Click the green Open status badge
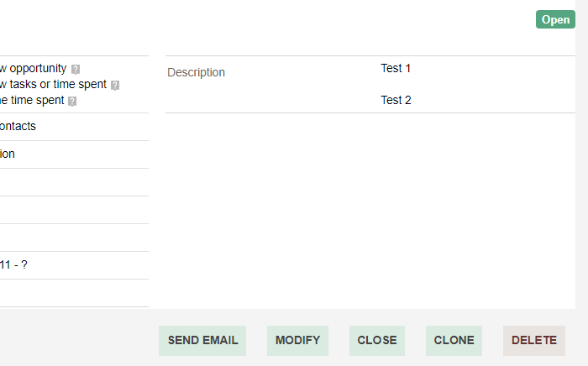This screenshot has height=366, width=588. pos(555,19)
